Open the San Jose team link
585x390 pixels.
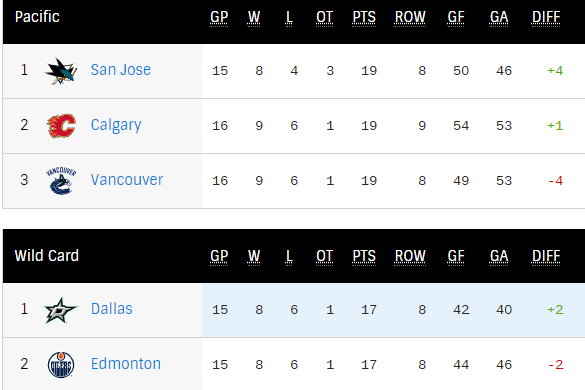(x=121, y=70)
